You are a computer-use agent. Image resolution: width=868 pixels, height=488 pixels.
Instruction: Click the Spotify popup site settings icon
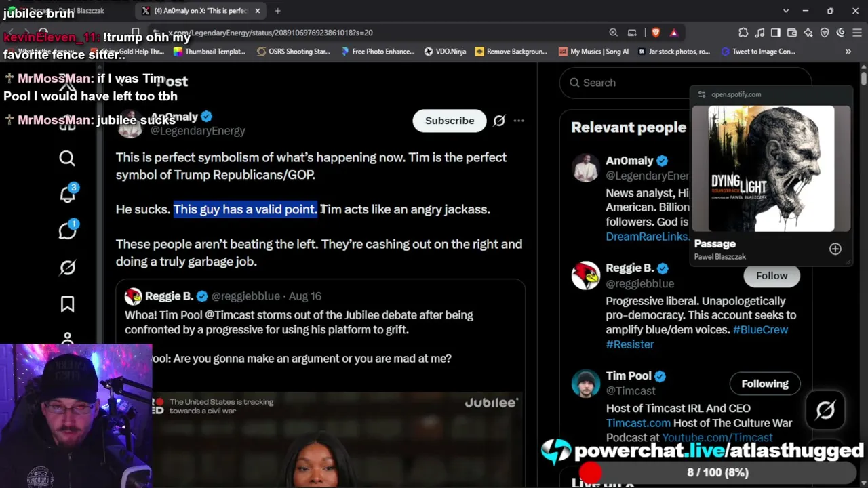[702, 94]
